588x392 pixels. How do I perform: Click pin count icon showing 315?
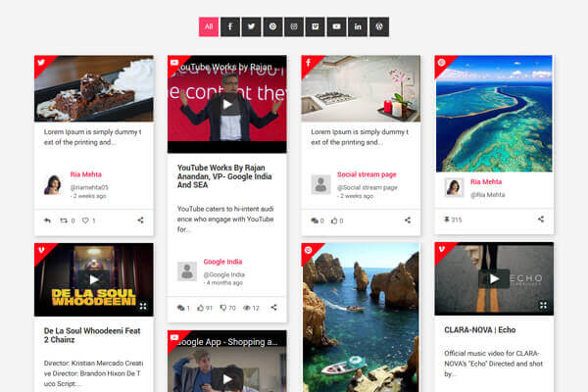tap(447, 220)
